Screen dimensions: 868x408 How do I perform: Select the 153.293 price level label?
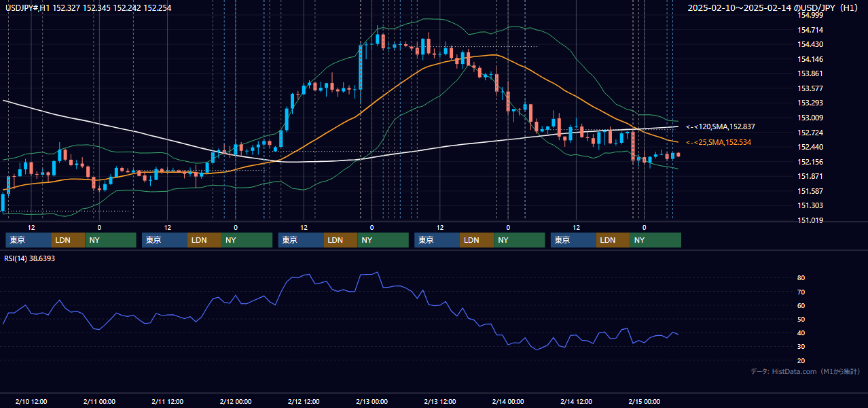(x=810, y=103)
